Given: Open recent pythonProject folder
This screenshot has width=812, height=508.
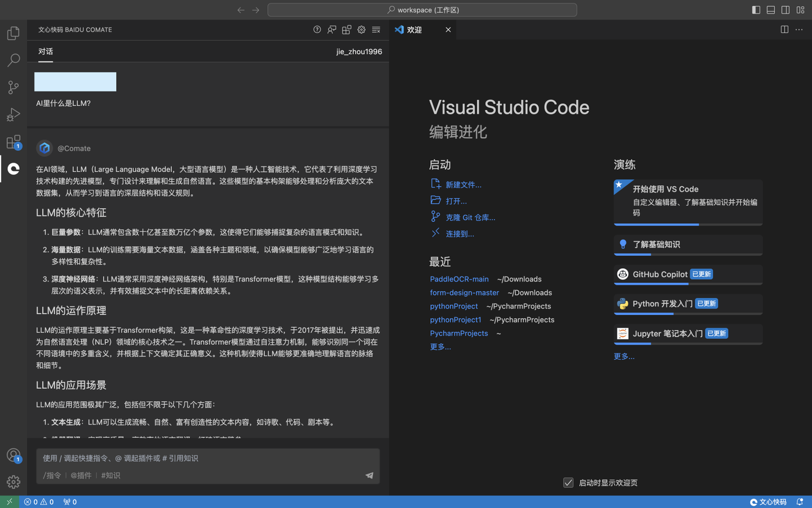Looking at the screenshot, I should (x=453, y=306).
